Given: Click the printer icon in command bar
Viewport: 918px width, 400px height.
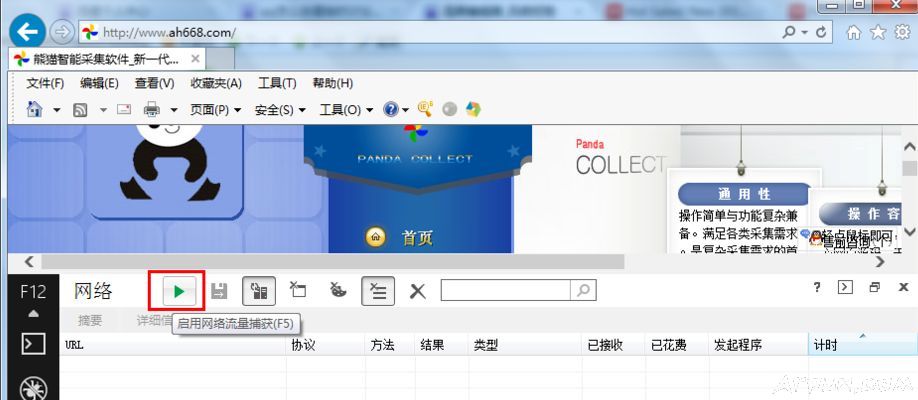Looking at the screenshot, I should pyautogui.click(x=152, y=109).
